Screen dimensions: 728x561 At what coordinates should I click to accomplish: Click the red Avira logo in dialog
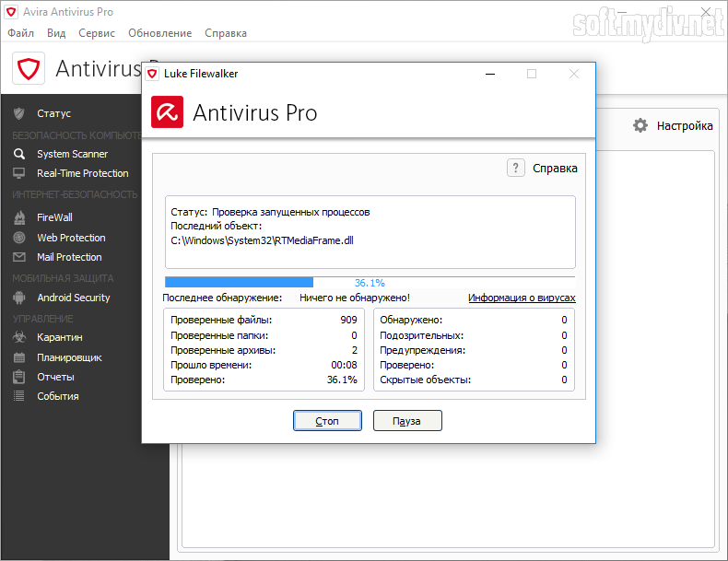(167, 111)
